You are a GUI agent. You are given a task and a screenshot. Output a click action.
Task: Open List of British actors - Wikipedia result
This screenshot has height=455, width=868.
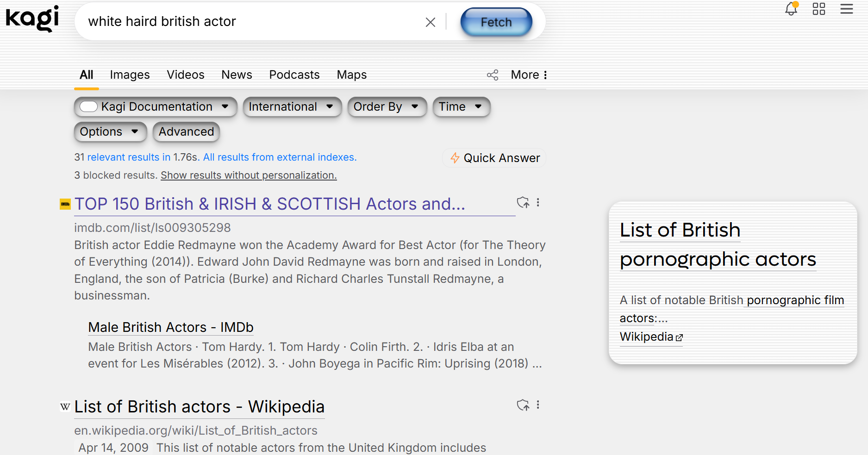click(x=200, y=407)
